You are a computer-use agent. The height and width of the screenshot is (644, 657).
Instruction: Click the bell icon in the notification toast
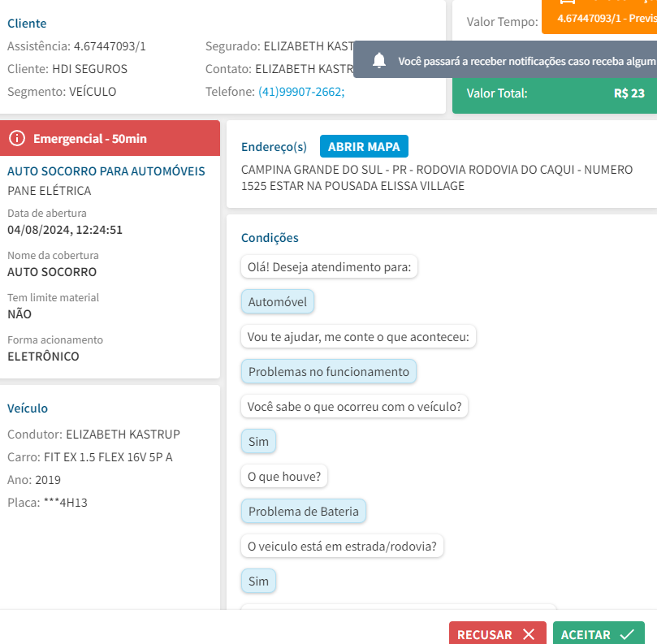tap(379, 61)
